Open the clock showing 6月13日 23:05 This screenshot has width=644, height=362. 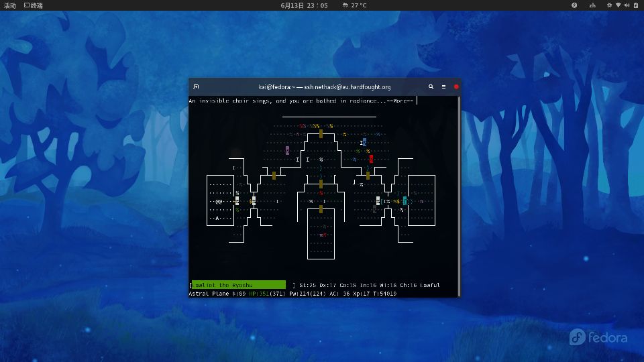click(304, 5)
